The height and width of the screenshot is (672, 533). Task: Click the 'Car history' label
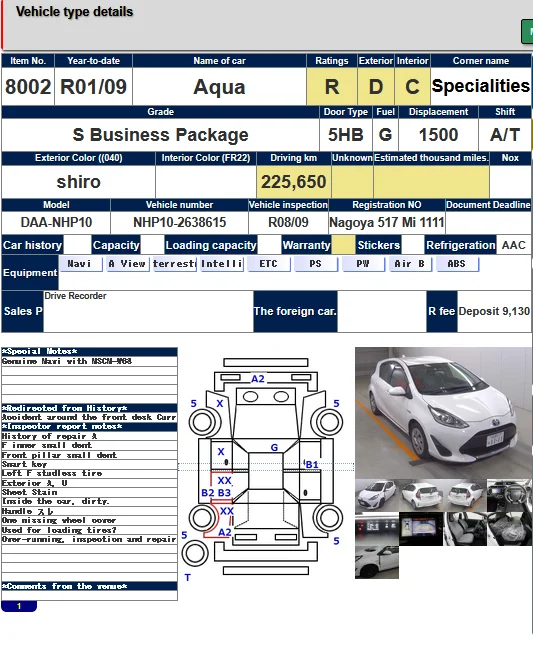pyautogui.click(x=33, y=245)
